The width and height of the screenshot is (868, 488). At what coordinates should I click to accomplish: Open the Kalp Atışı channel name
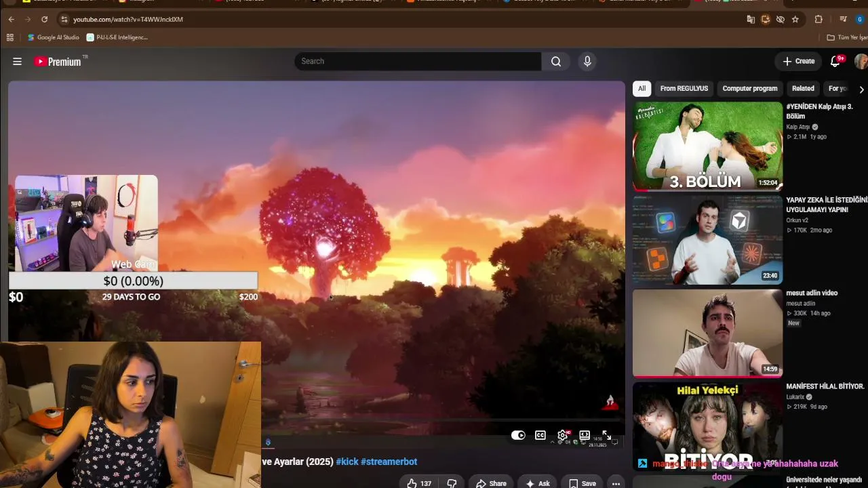[x=798, y=127]
